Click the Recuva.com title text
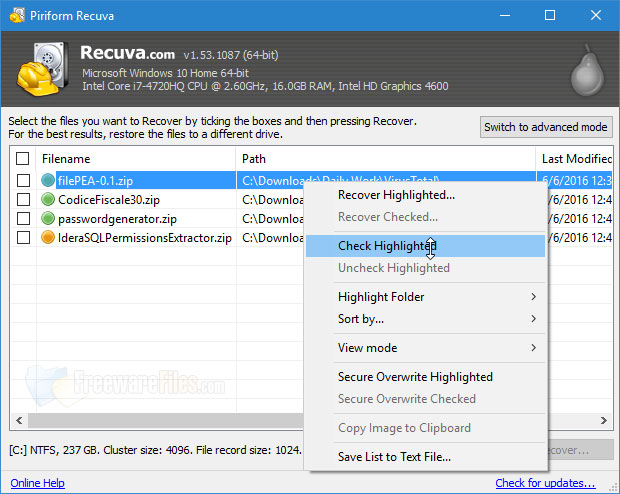Viewport: 620px width, 494px height. click(127, 53)
